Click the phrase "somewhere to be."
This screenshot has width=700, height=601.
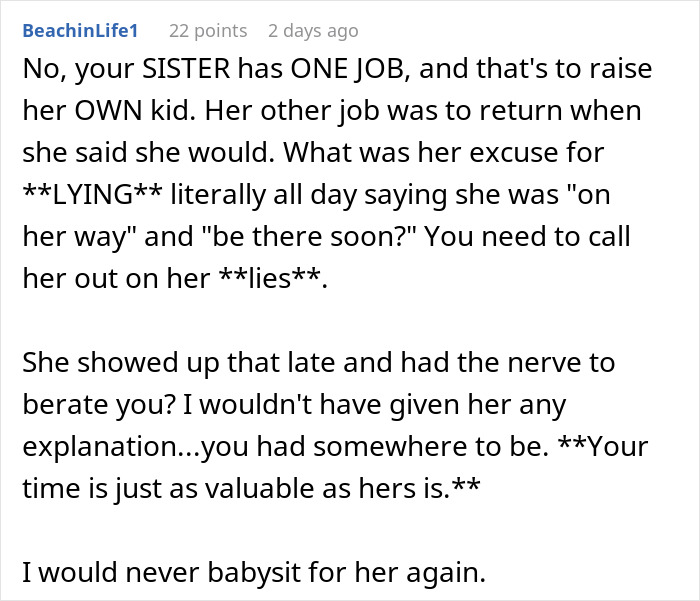(x=431, y=446)
